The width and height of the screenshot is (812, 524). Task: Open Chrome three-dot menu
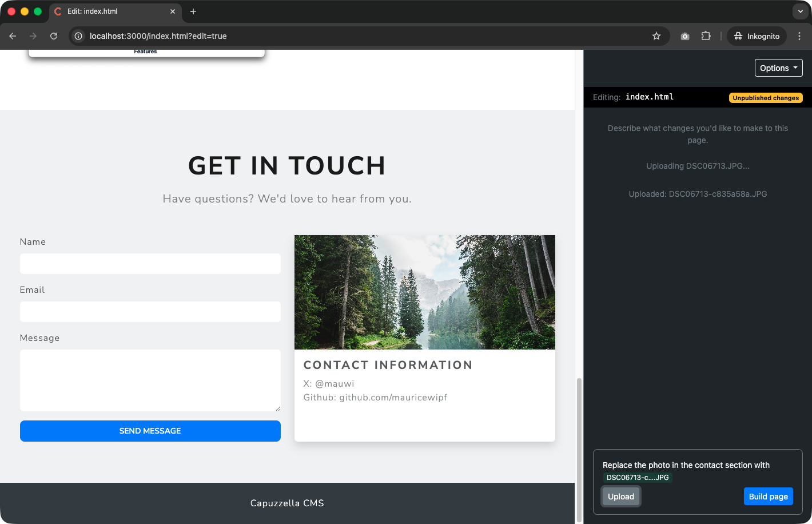click(x=799, y=36)
